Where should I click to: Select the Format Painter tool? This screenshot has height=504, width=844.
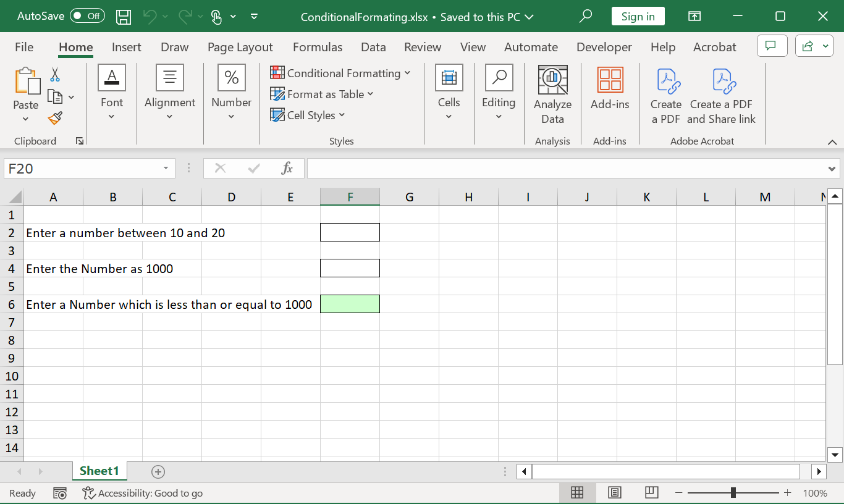pos(54,117)
